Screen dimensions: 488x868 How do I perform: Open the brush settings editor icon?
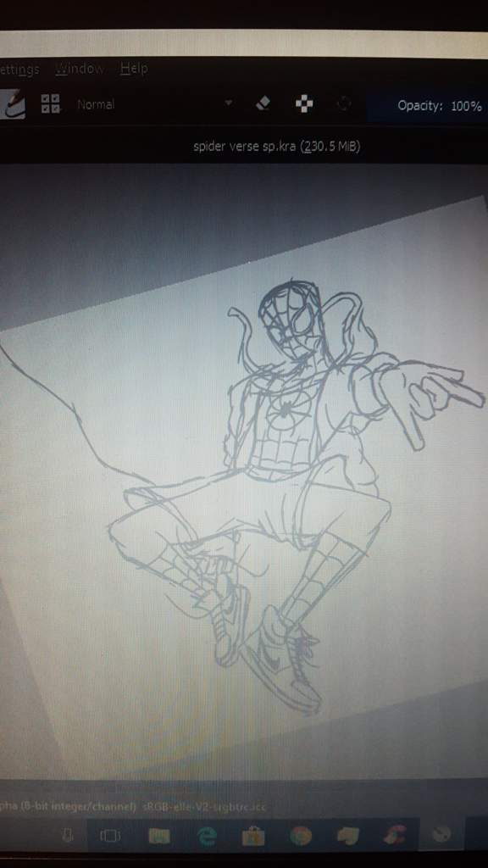[x=13, y=104]
